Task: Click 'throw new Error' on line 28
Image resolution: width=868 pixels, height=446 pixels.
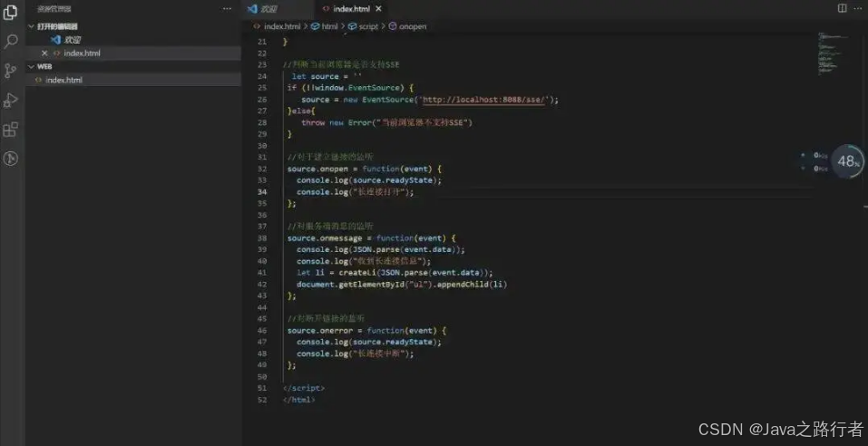Action: pos(336,123)
